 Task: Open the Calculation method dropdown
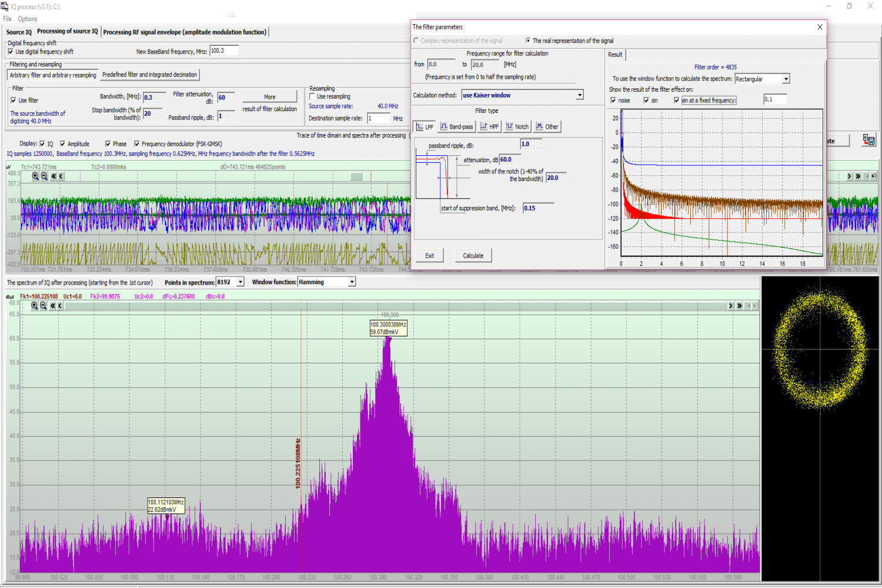[x=579, y=95]
